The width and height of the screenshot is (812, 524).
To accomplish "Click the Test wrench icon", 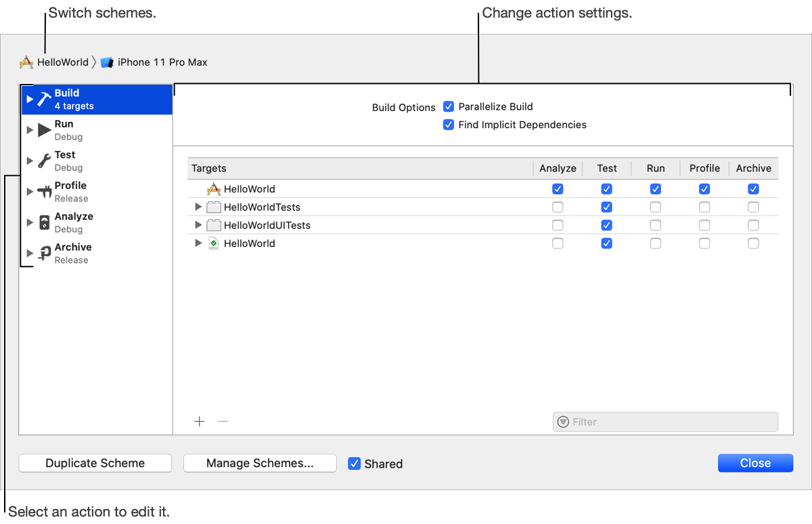I will click(44, 160).
